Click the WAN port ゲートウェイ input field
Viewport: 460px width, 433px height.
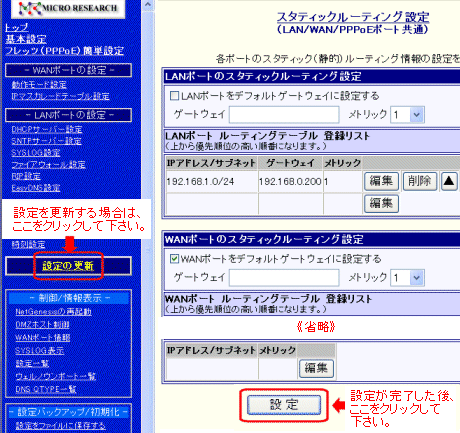284,278
